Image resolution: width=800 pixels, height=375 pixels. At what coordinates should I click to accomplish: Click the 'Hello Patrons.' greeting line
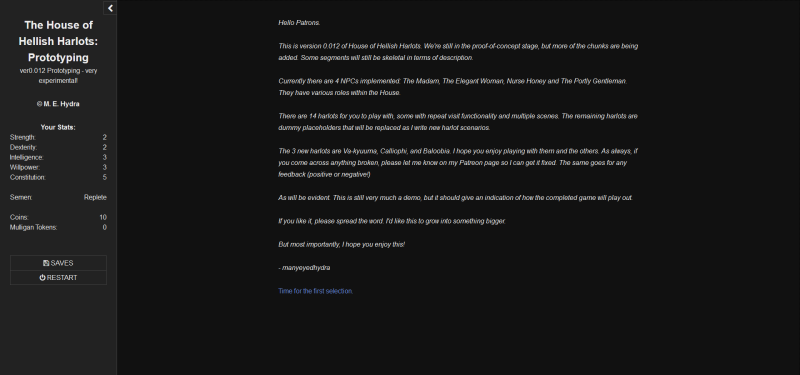[299, 23]
